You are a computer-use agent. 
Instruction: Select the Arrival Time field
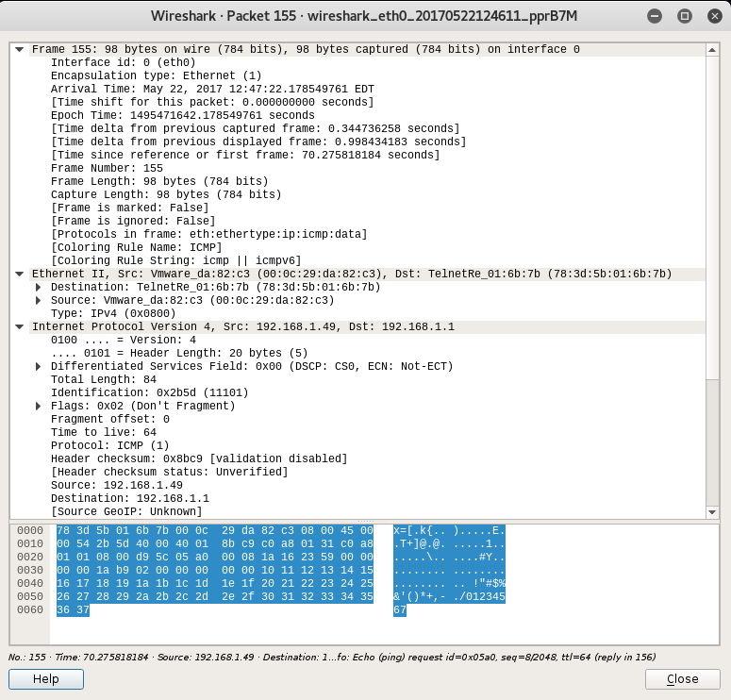click(x=212, y=89)
